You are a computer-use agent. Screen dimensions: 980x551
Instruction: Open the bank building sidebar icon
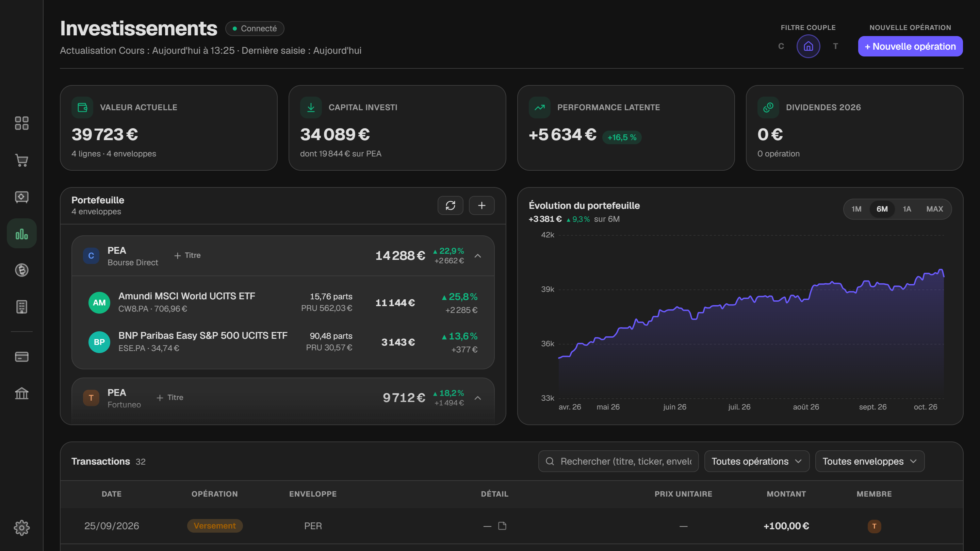coord(22,393)
